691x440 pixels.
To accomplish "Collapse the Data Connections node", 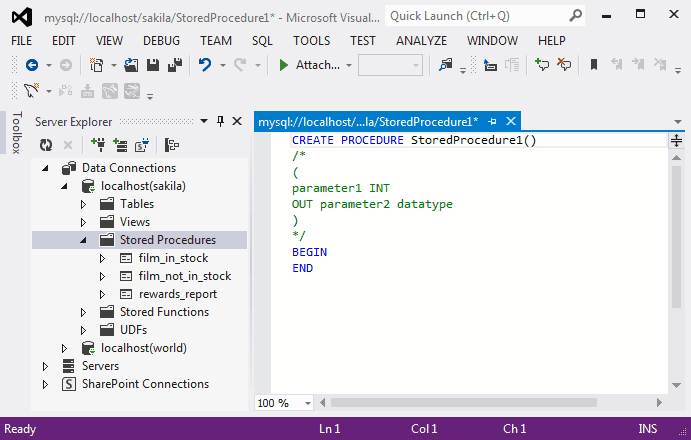I will [45, 168].
